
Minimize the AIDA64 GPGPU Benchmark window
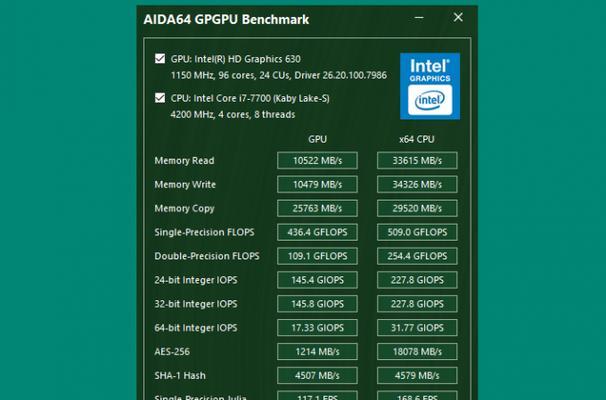(x=419, y=17)
